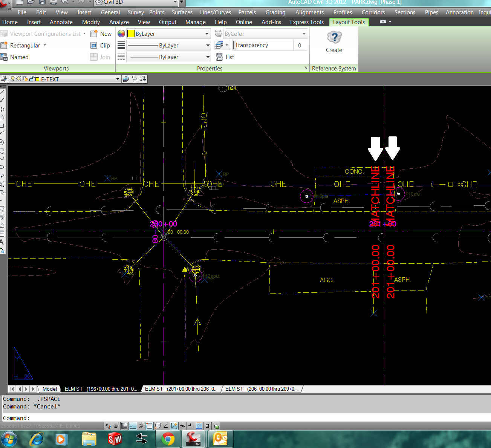
Task: Open Layer Properties Manager icon left of E-TEXT
Action: pyautogui.click(x=4, y=79)
